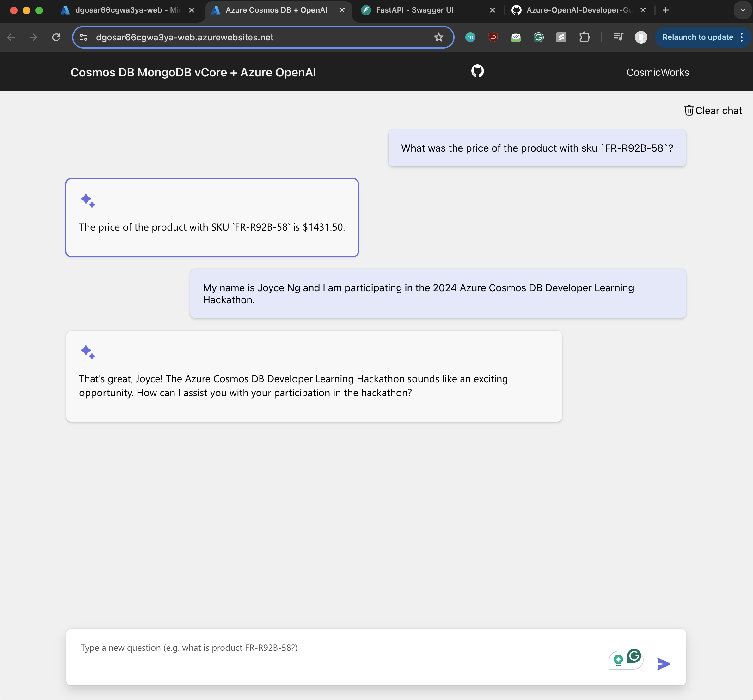This screenshot has height=700, width=753.
Task: Open the Chrome profile avatar
Action: (x=640, y=37)
